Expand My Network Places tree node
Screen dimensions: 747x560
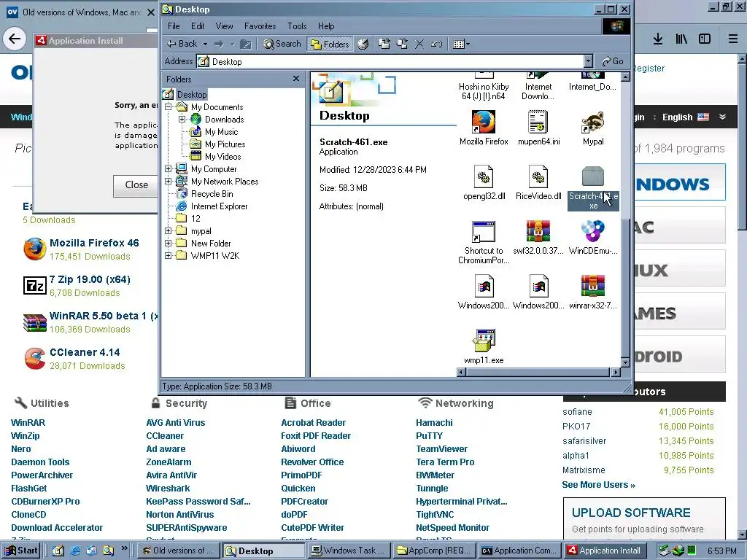[169, 182]
